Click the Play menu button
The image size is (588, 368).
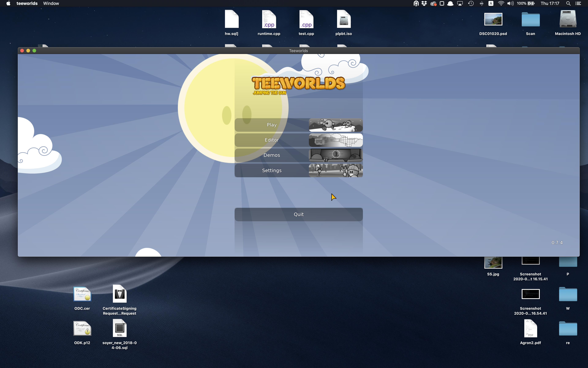click(299, 125)
